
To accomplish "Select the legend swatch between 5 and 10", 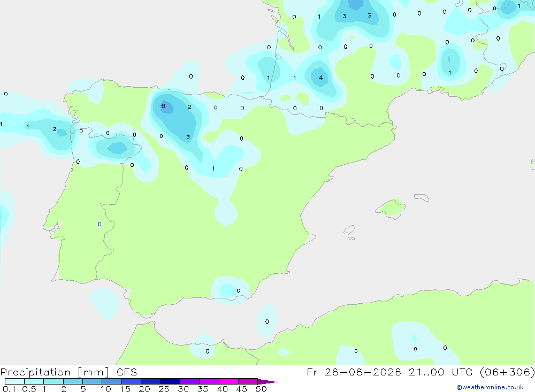I will (92, 381).
